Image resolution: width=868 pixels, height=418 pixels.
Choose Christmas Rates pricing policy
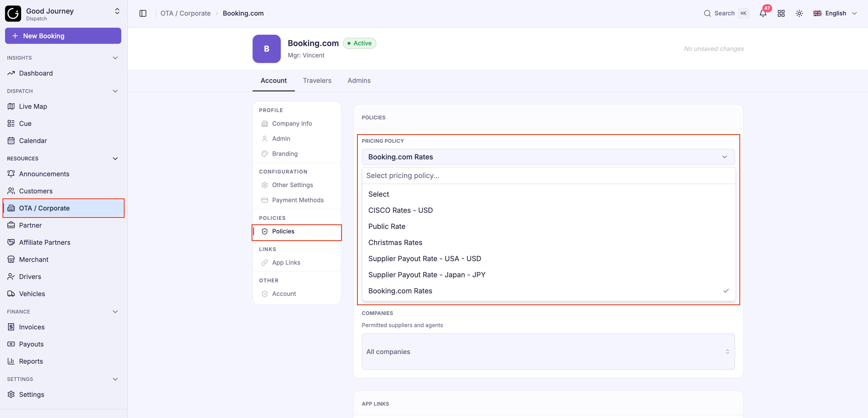coord(548,242)
